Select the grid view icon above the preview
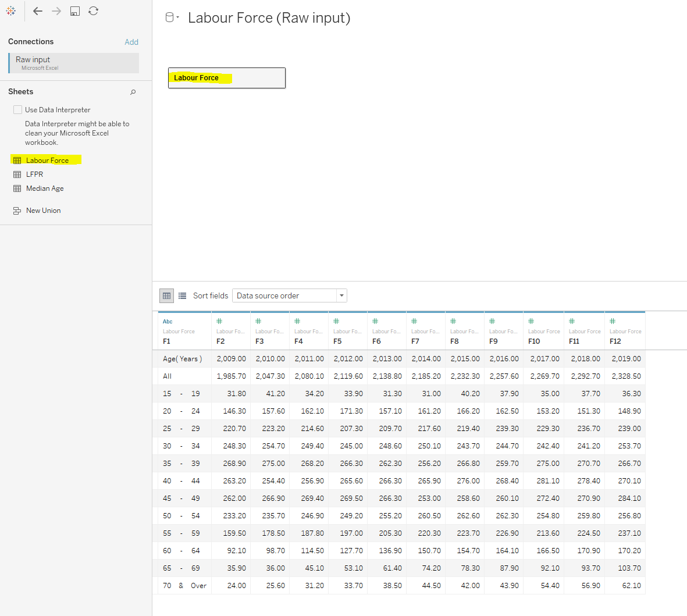 (x=166, y=295)
